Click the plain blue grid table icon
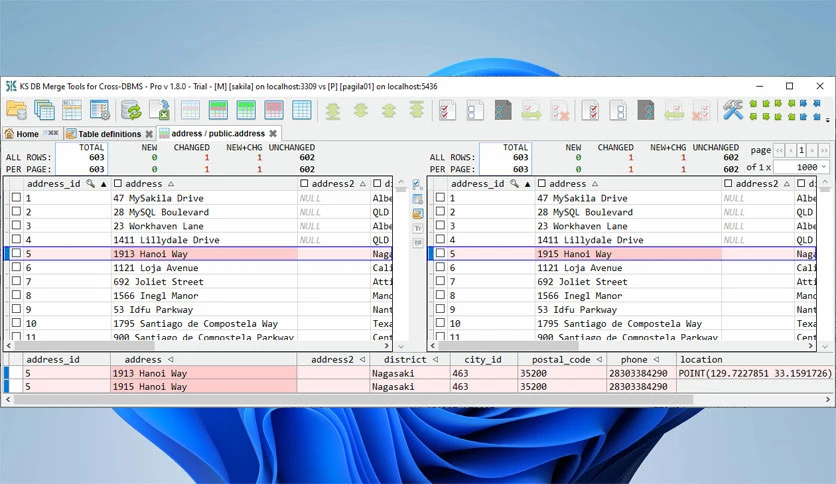Screen dimensions: 836x484 click(x=301, y=110)
